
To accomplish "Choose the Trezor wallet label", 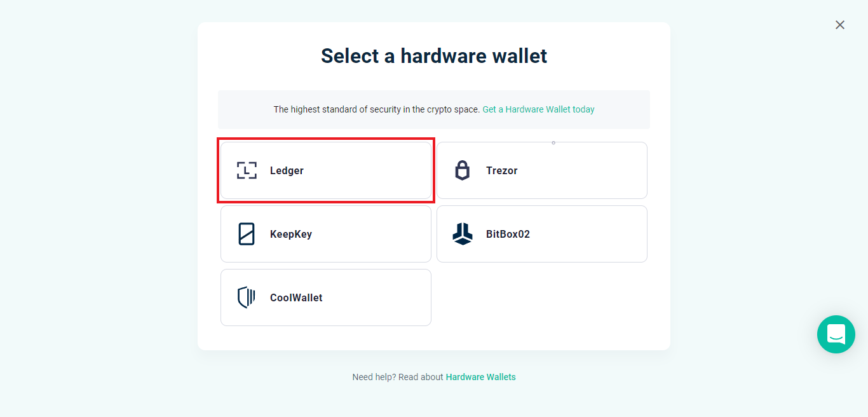I will pos(501,170).
